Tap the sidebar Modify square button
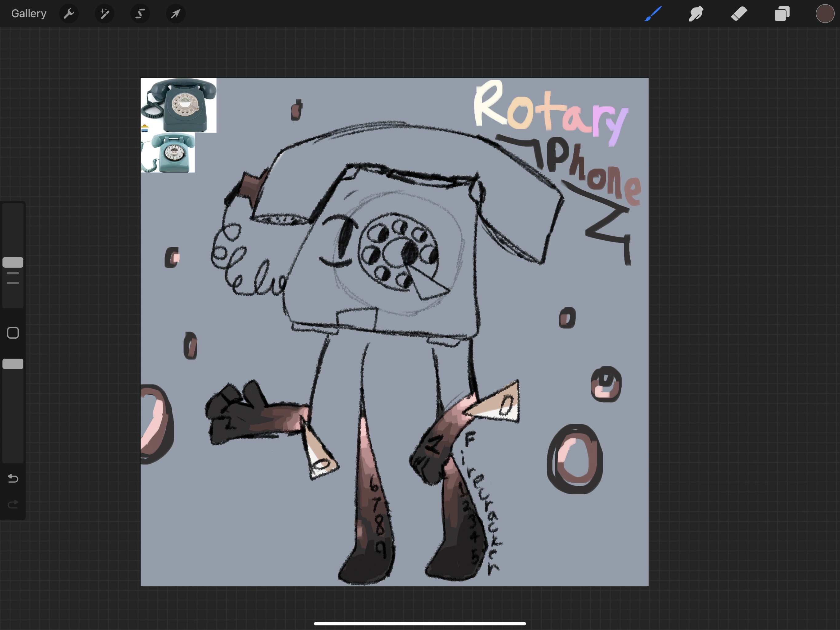Image resolution: width=840 pixels, height=630 pixels. point(13,333)
